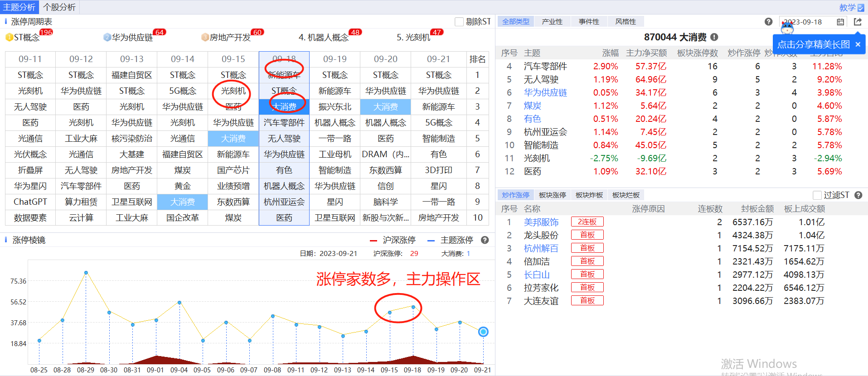
Task: Open the 华为供应链 theme link in the ranking list
Action: point(545,92)
